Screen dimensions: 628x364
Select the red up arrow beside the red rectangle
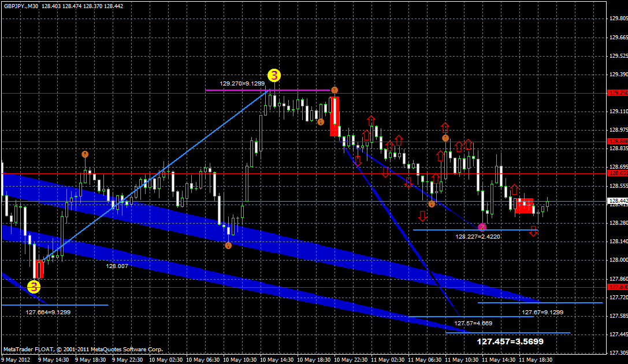[x=513, y=190]
